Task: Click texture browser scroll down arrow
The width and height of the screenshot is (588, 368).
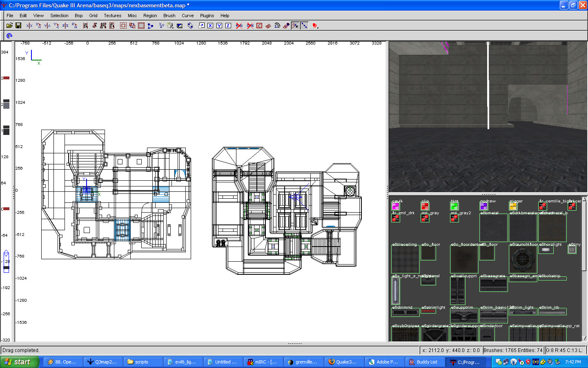Action: tap(584, 338)
